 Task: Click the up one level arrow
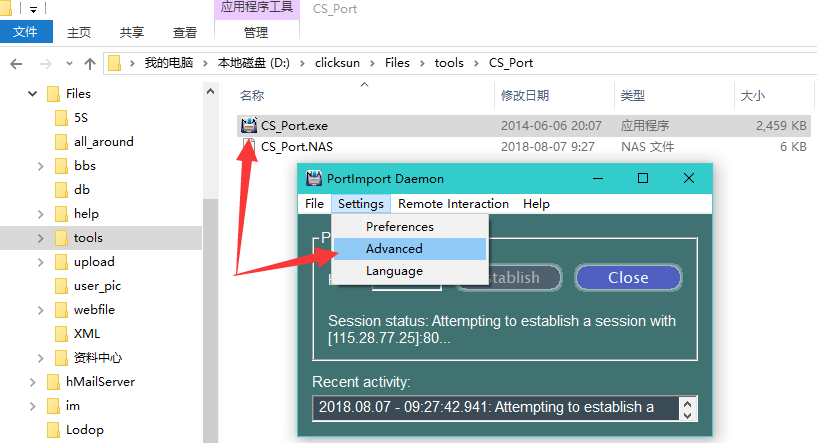[90, 63]
